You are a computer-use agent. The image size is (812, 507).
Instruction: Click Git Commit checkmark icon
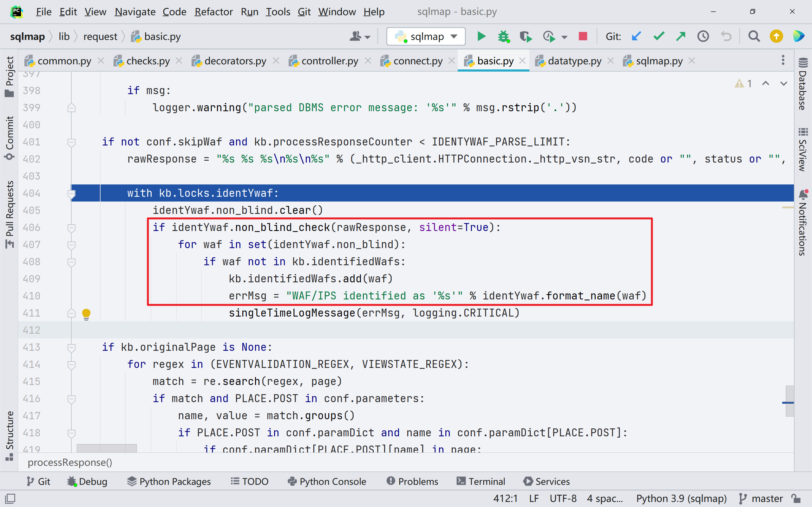click(659, 36)
